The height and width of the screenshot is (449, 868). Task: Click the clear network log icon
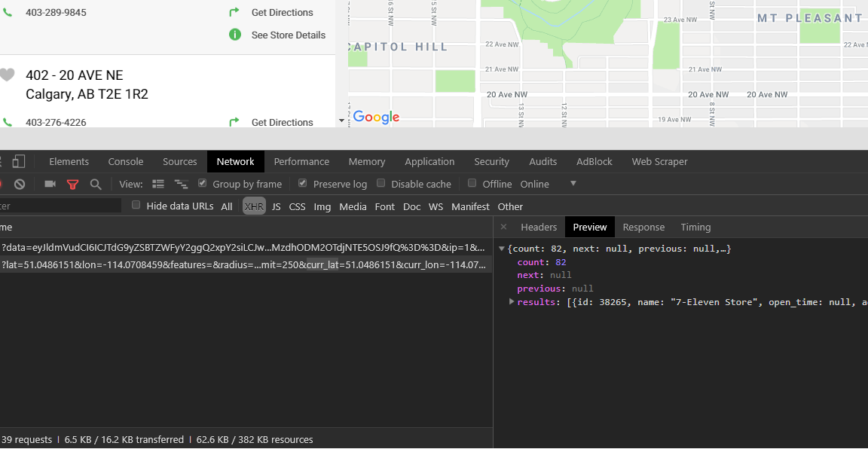[x=20, y=184]
